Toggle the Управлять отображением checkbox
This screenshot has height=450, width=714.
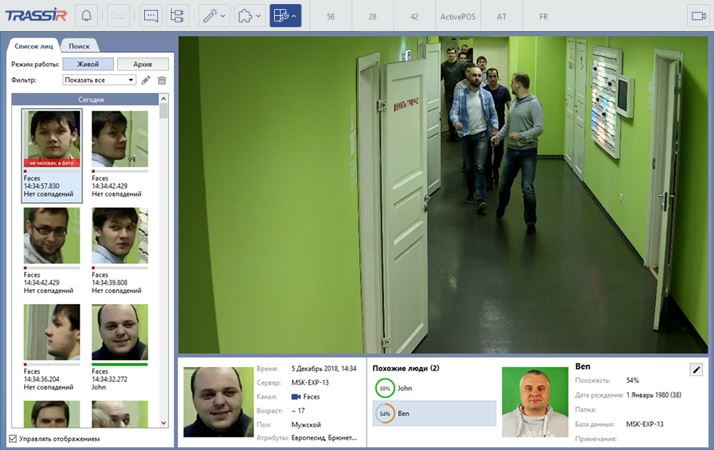pos(13,438)
